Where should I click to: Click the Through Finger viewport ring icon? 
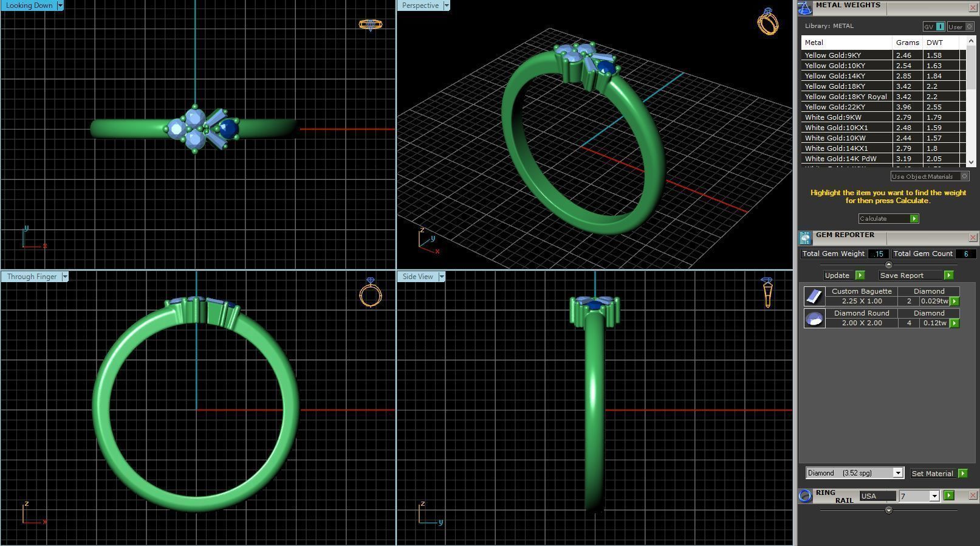pos(371,292)
